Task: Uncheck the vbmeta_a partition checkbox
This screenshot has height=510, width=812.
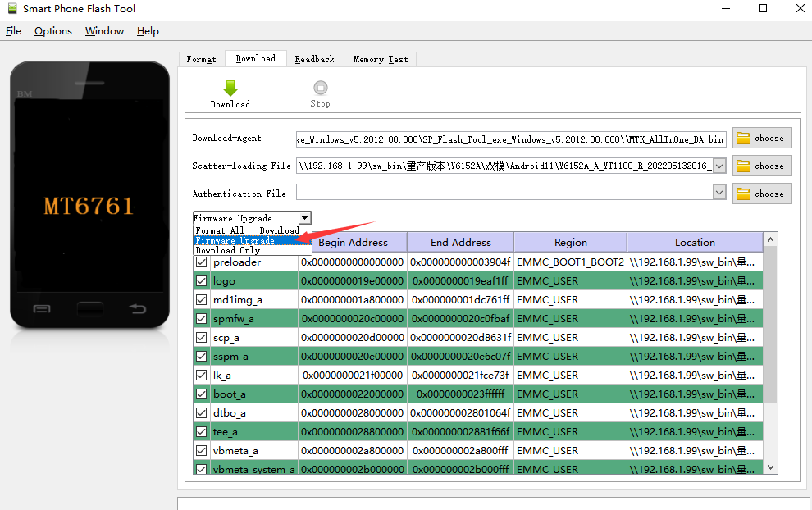Action: pos(202,451)
